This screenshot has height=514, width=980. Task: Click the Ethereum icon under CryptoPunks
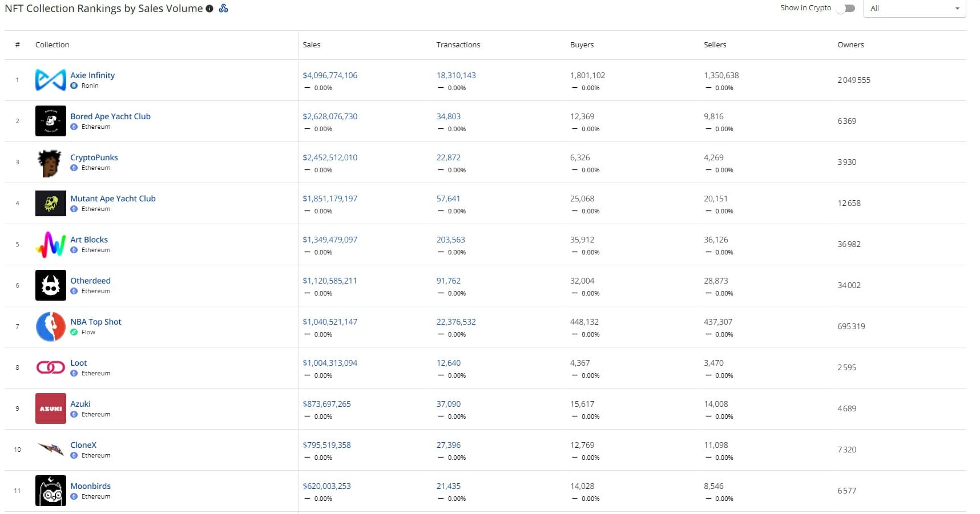click(x=74, y=168)
